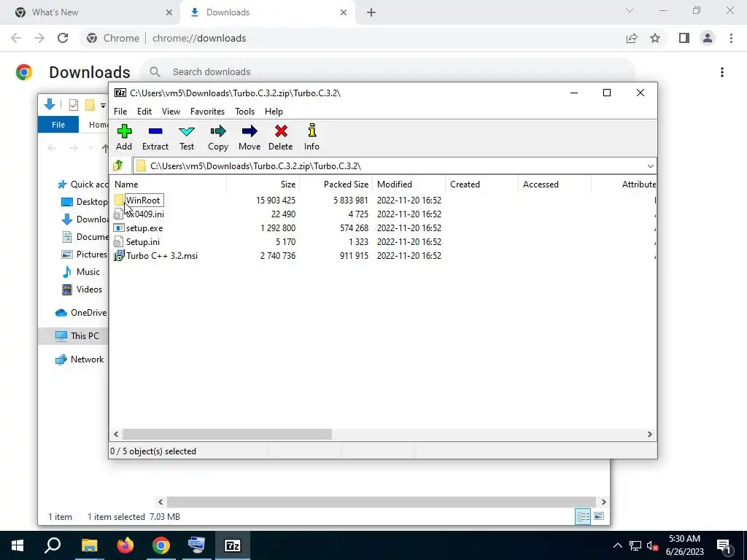
Task: Switch Explorer to details view icon
Action: (x=583, y=517)
